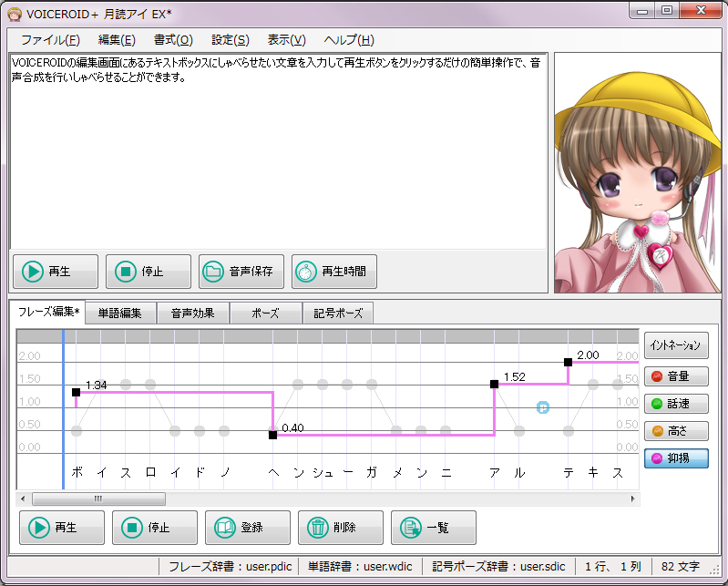Click the ボ syllable in the phrase editor
The width and height of the screenshot is (728, 586).
tap(77, 473)
